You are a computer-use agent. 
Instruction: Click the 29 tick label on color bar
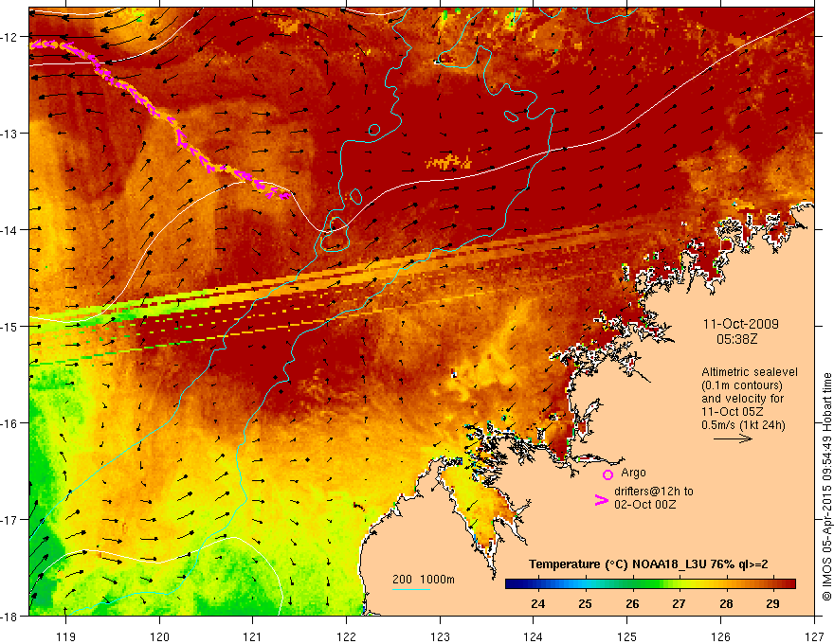[772, 603]
